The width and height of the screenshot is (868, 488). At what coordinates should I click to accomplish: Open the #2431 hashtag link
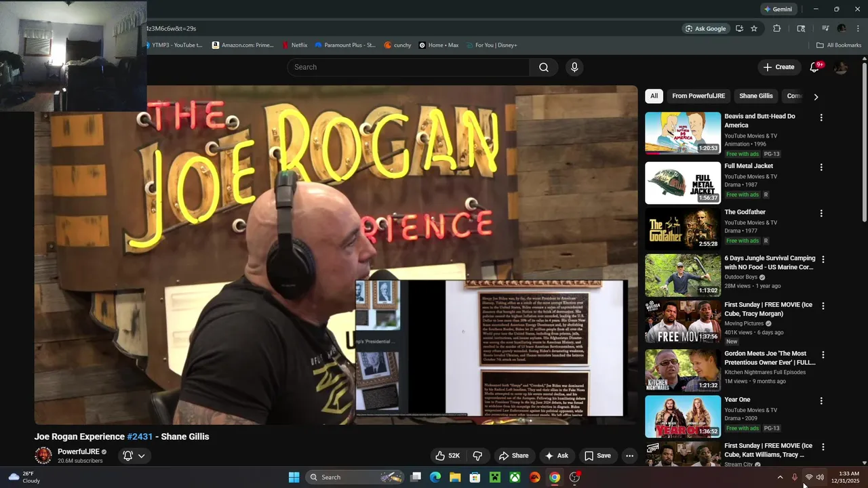coord(140,436)
